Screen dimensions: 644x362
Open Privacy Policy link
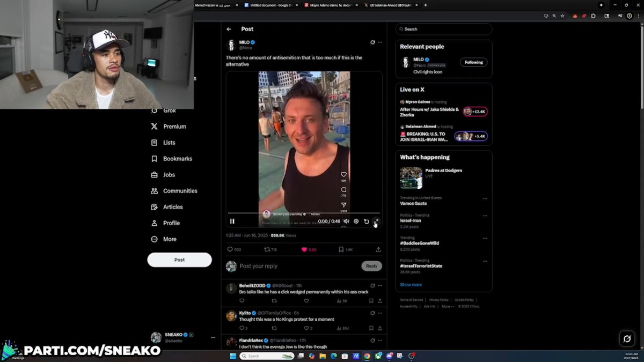click(438, 300)
